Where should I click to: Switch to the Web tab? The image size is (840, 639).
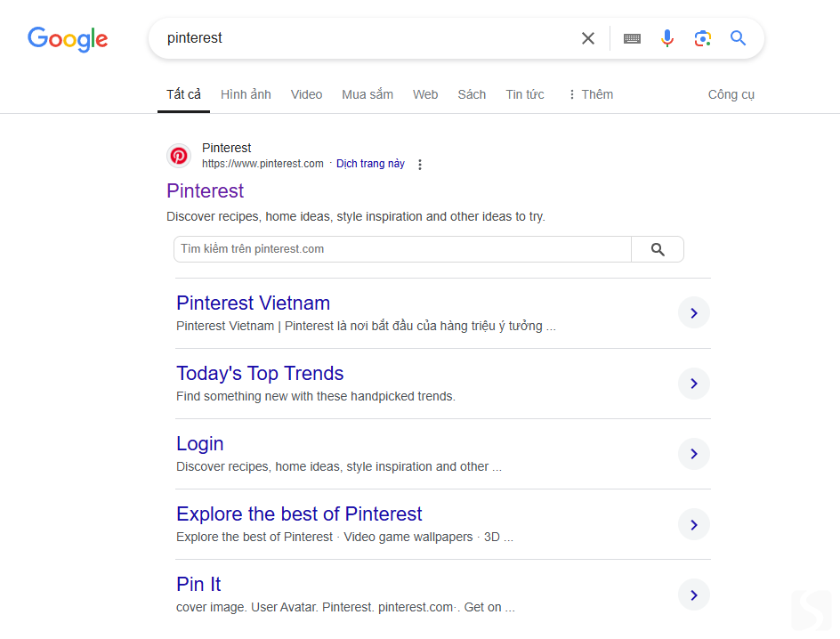pos(425,94)
